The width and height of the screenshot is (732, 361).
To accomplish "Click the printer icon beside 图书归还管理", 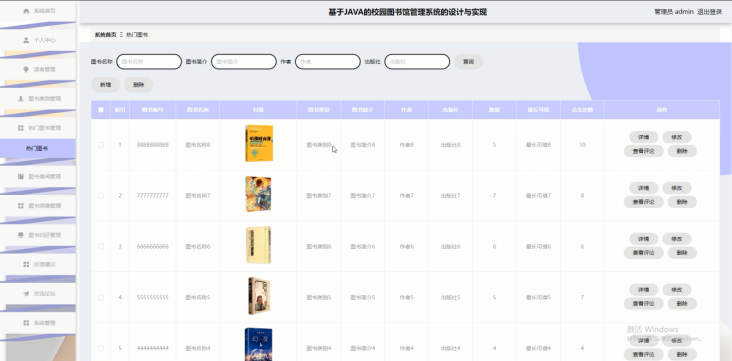I will [x=21, y=235].
